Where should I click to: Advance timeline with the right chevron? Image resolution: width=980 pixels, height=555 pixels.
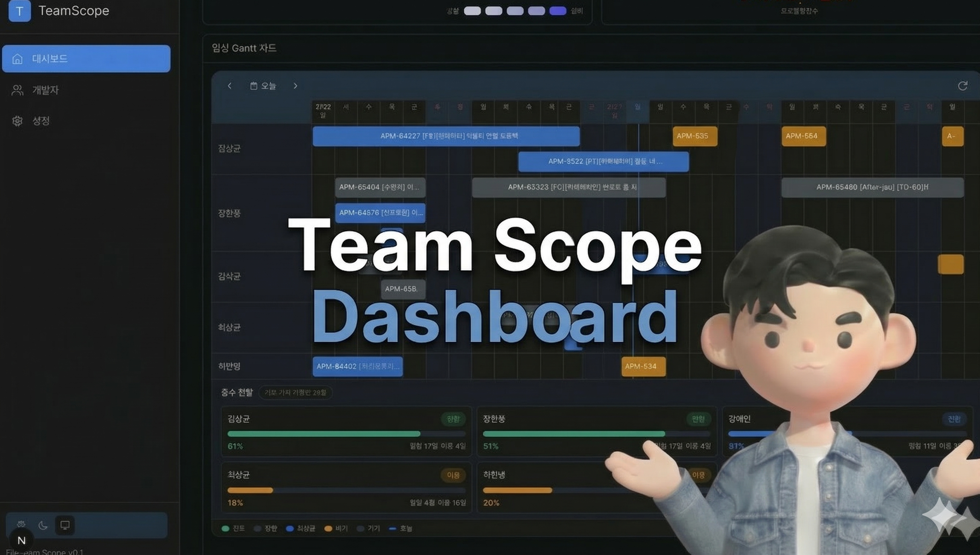295,86
